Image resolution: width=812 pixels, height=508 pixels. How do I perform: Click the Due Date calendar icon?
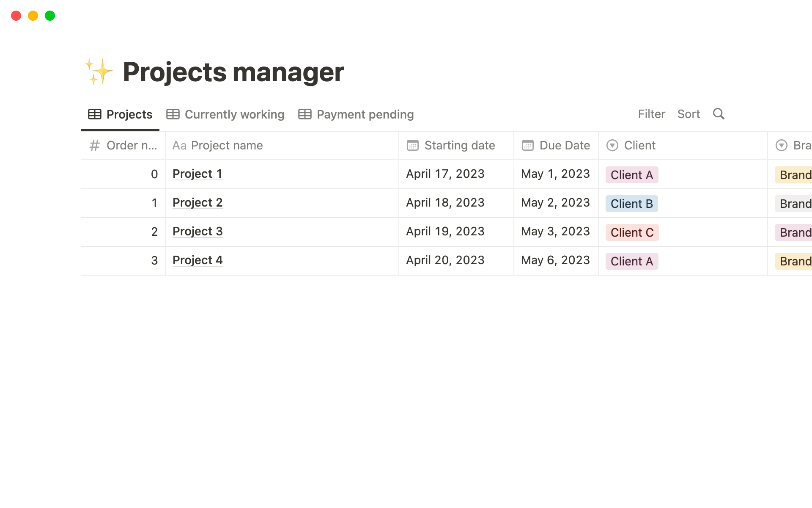(527, 145)
